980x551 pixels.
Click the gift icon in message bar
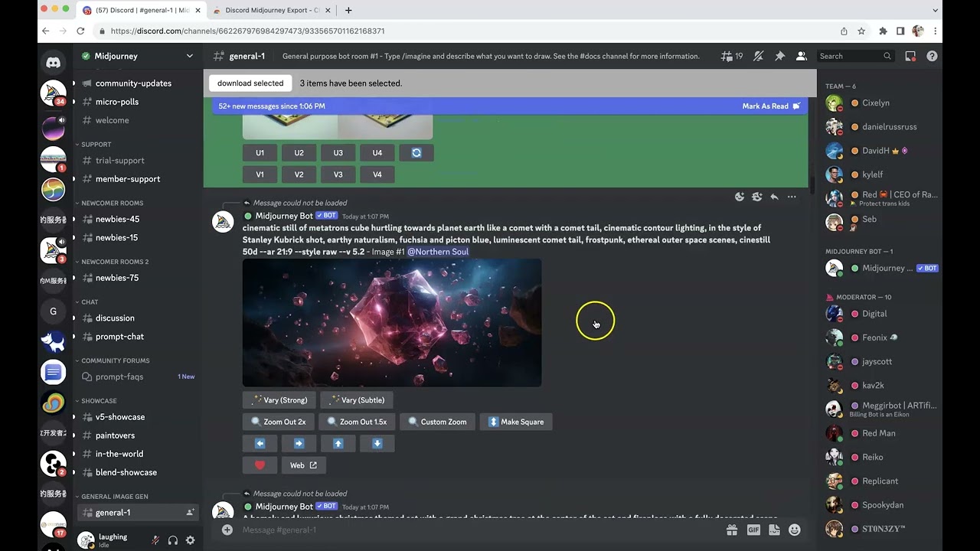[732, 530]
